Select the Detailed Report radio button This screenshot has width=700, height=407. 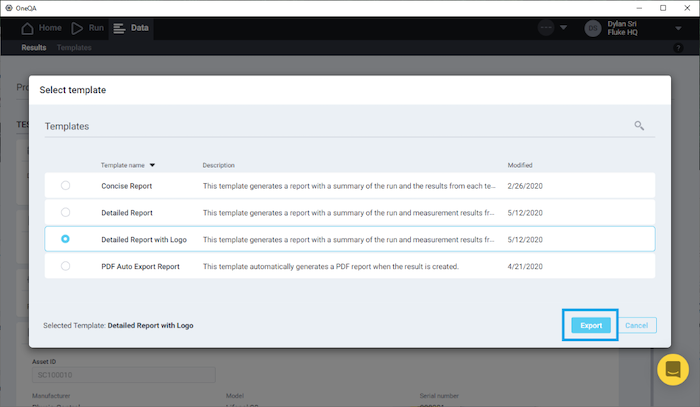(x=66, y=212)
